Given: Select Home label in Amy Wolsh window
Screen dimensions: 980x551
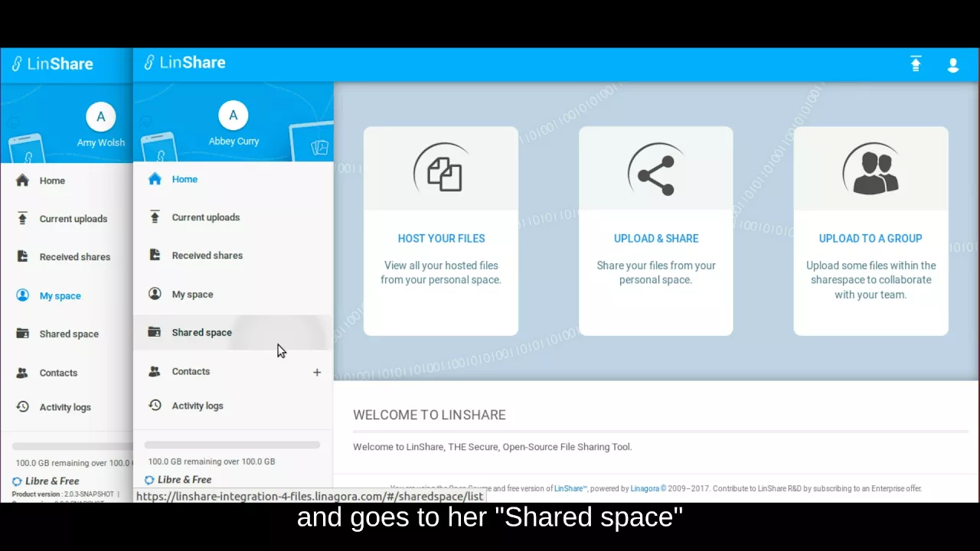Looking at the screenshot, I should pos(52,181).
